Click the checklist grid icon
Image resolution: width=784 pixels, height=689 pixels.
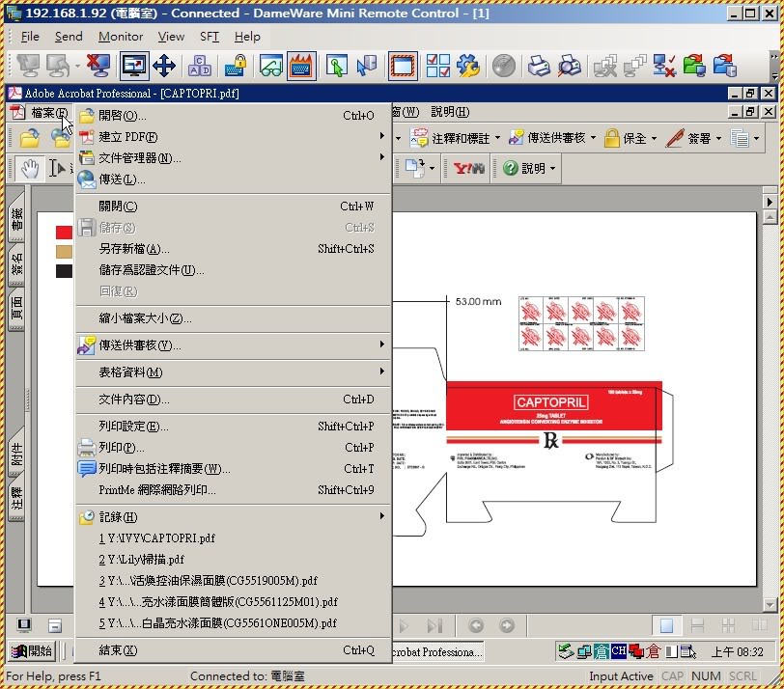coord(438,66)
